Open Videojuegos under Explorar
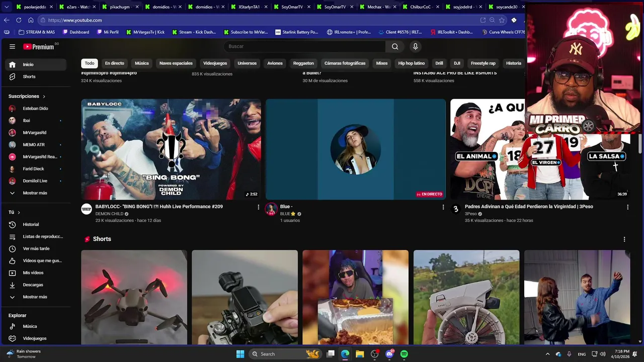The width and height of the screenshot is (644, 362). pyautogui.click(x=36, y=338)
